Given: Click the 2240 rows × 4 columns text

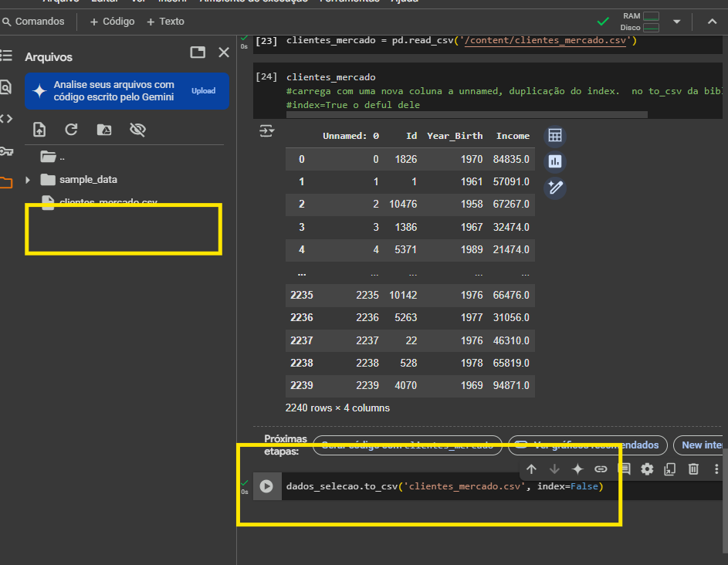Looking at the screenshot, I should point(337,408).
